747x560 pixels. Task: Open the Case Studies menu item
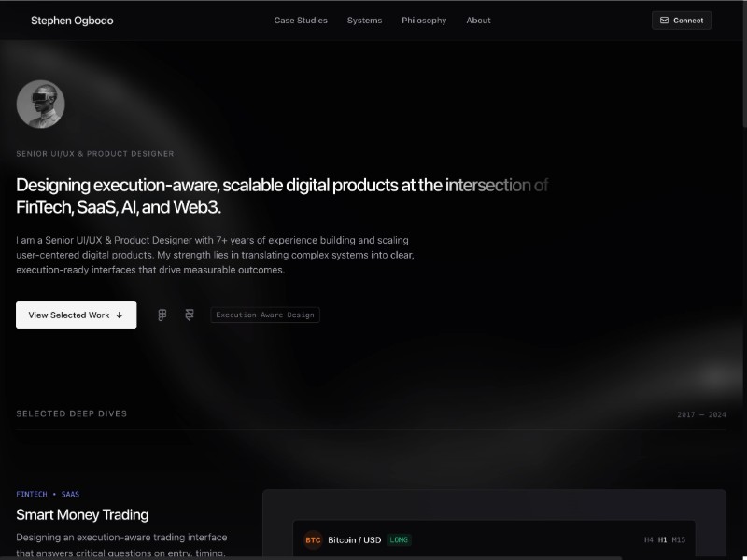[301, 20]
